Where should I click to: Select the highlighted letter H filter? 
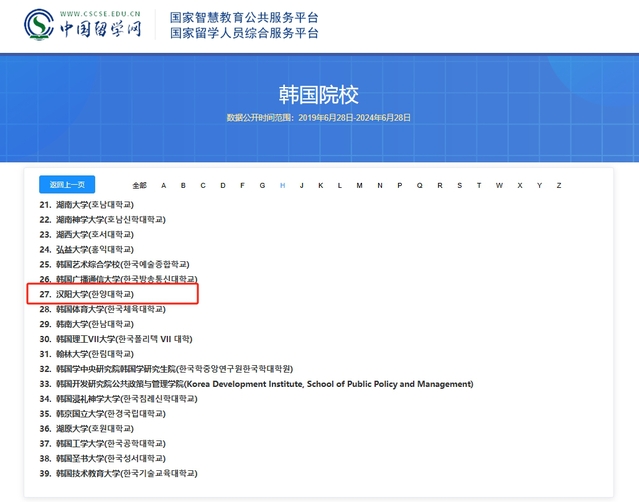(x=282, y=185)
